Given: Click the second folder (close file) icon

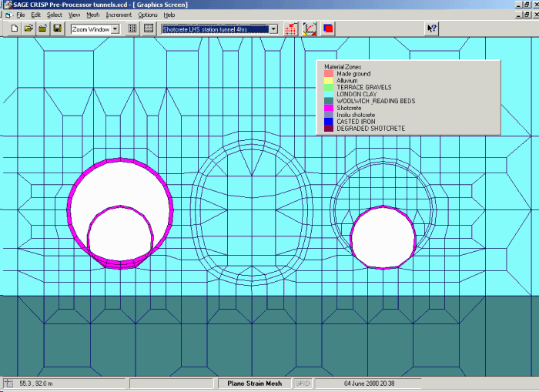Looking at the screenshot, I should click(x=42, y=28).
